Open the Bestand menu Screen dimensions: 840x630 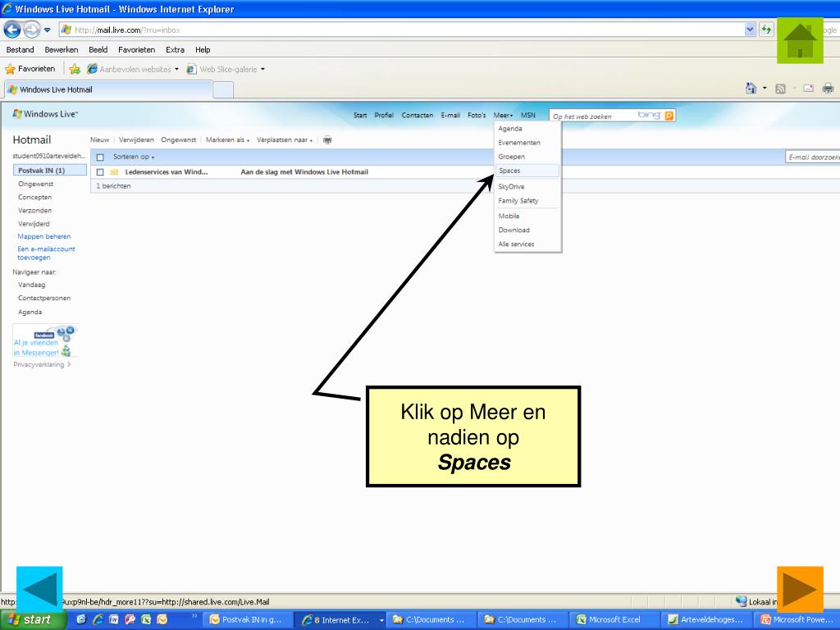click(x=21, y=50)
